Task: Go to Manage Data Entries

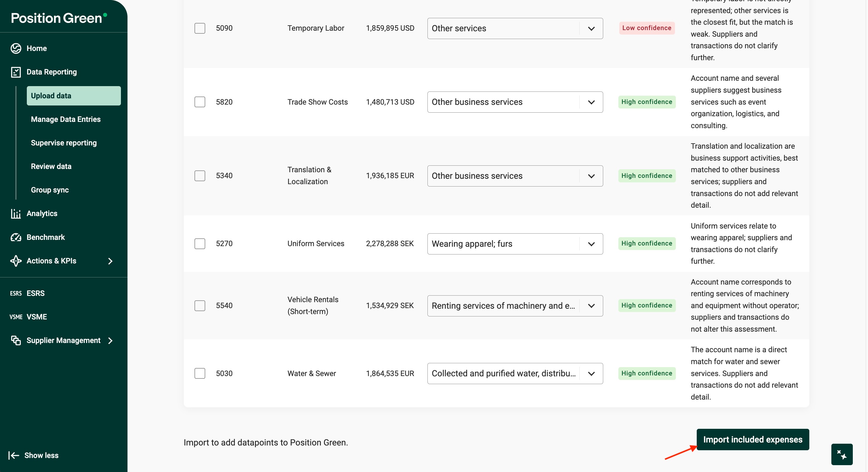Action: pos(66,119)
